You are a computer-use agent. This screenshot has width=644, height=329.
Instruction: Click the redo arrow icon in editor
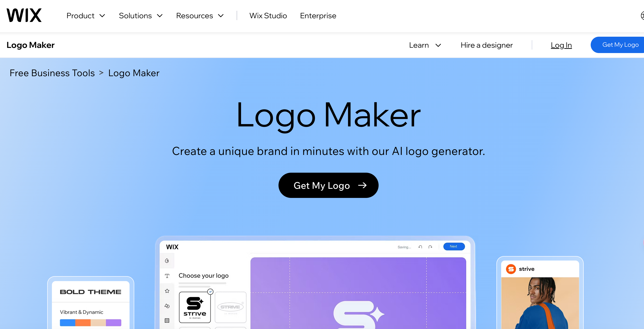click(x=430, y=247)
